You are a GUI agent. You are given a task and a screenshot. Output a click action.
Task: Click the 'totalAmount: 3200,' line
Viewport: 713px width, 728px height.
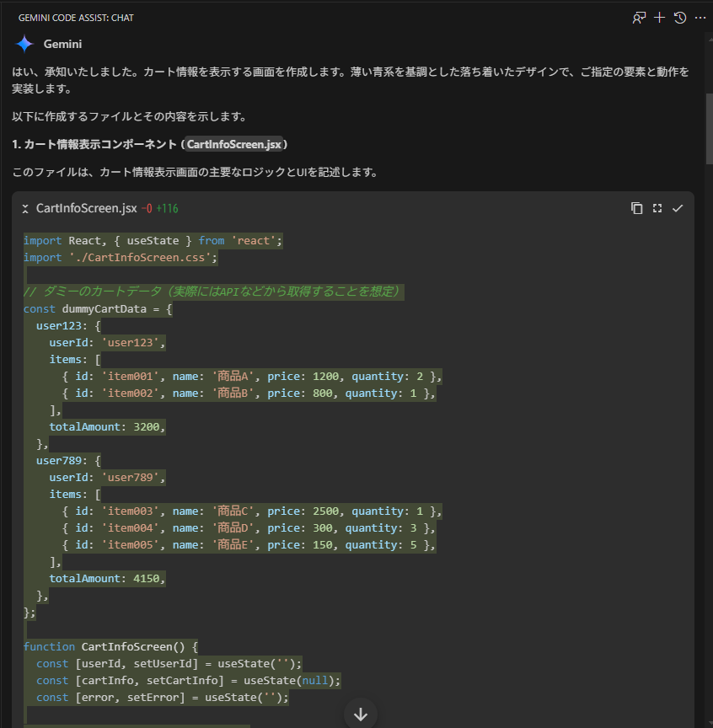[107, 426]
